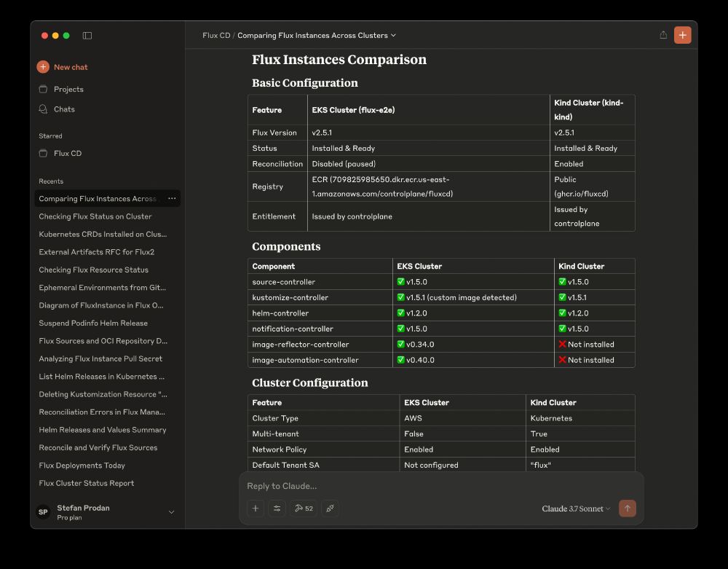Click the connector plug icon in composer
The height and width of the screenshot is (569, 728).
pyautogui.click(x=330, y=508)
